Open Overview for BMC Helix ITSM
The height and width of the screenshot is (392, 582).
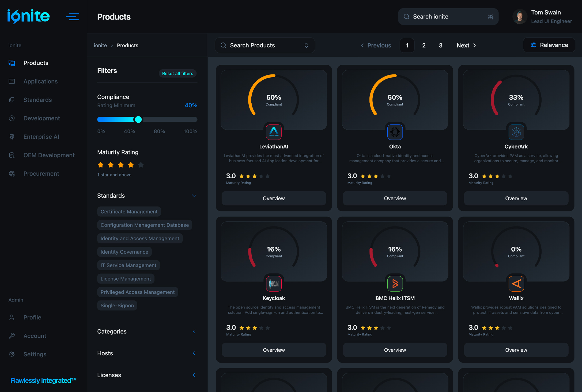tap(395, 350)
